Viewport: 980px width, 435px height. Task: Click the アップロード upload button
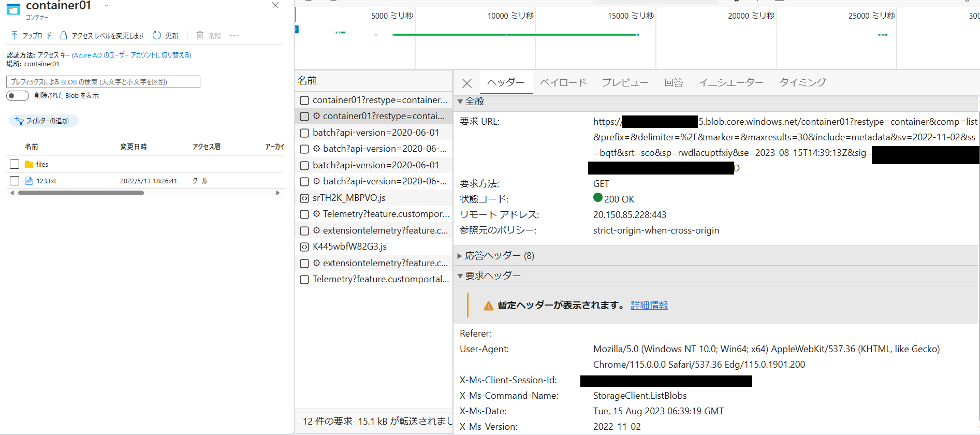(x=31, y=35)
